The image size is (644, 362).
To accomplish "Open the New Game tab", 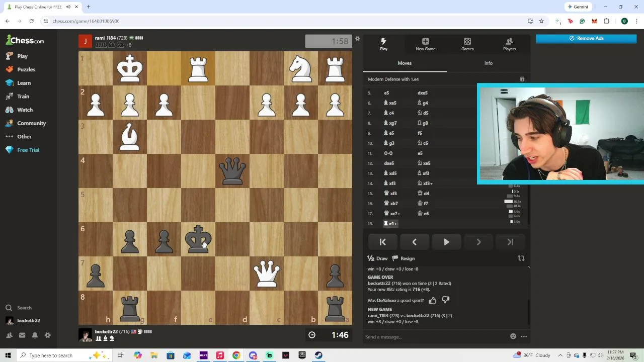I will tap(426, 44).
